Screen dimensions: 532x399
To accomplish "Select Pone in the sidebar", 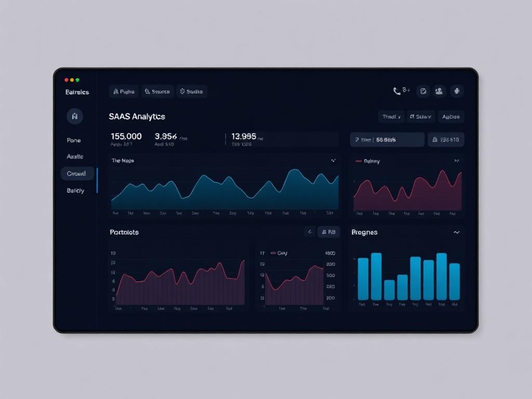I will (74, 140).
